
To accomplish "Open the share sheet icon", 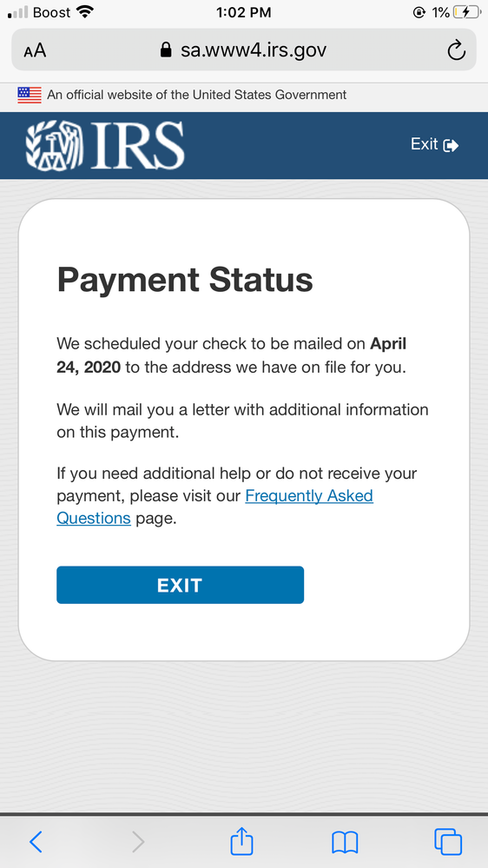I will click(241, 840).
